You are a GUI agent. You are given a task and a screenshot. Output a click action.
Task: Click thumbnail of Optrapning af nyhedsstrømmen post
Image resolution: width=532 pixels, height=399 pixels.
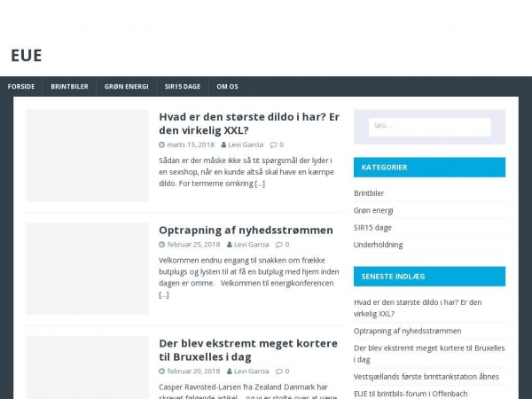pos(88,269)
